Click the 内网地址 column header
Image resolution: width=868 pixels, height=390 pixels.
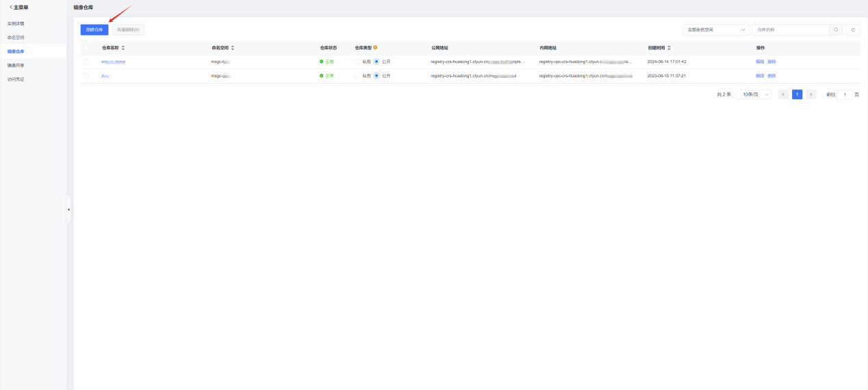548,48
